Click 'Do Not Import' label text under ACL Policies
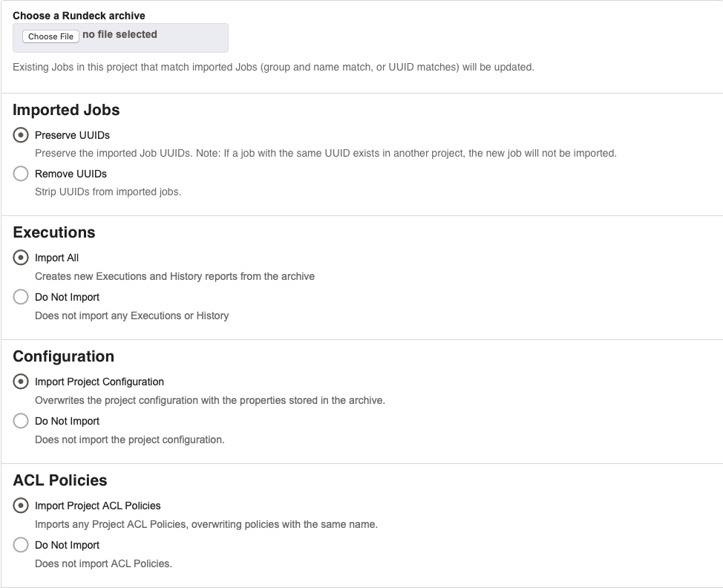This screenshot has height=588, width=723. (x=67, y=545)
